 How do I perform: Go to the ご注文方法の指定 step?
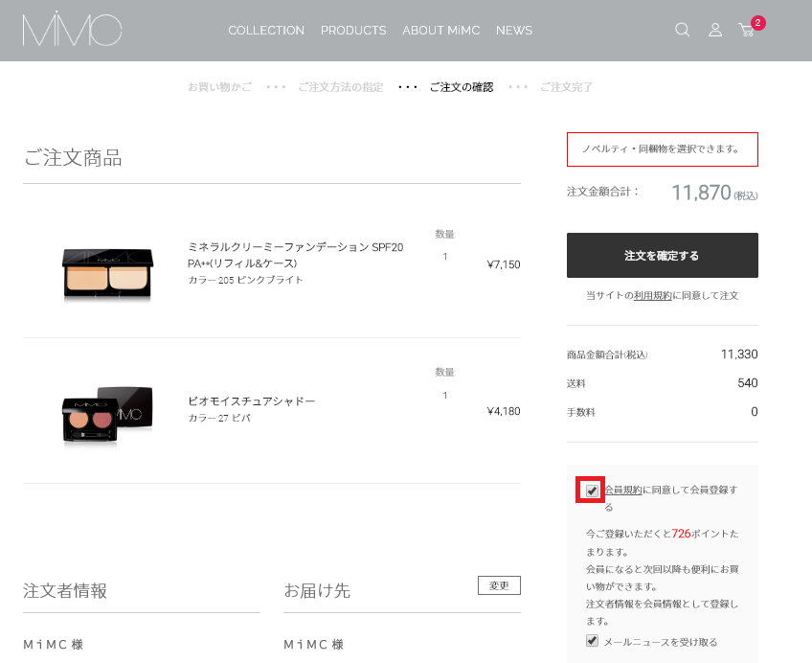click(341, 87)
